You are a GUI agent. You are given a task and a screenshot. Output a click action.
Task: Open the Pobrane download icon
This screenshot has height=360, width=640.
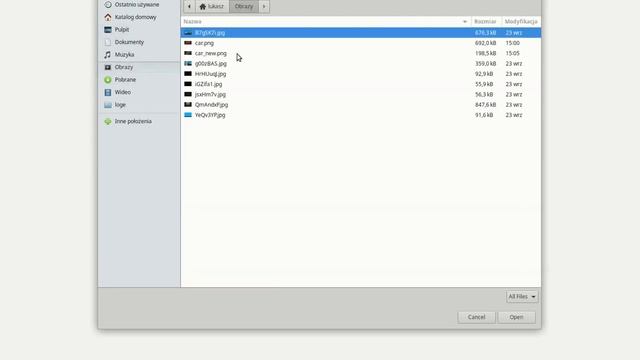click(108, 80)
